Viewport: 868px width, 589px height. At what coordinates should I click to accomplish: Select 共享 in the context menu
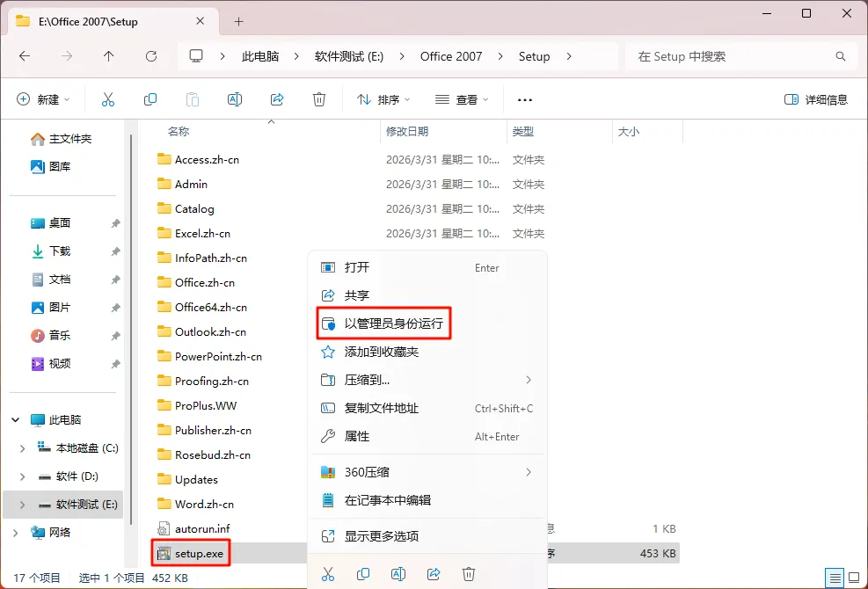(427, 295)
